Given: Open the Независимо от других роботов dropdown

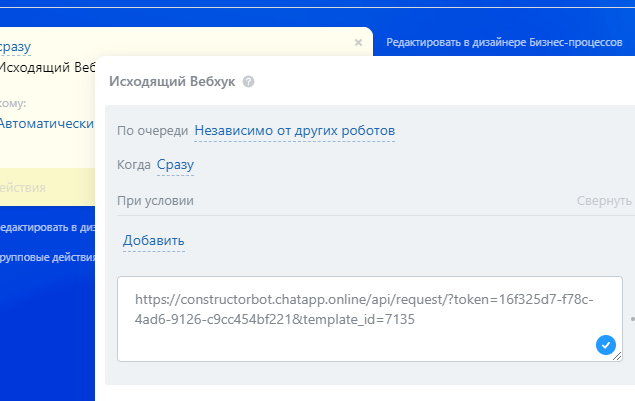Looking at the screenshot, I should [x=294, y=131].
